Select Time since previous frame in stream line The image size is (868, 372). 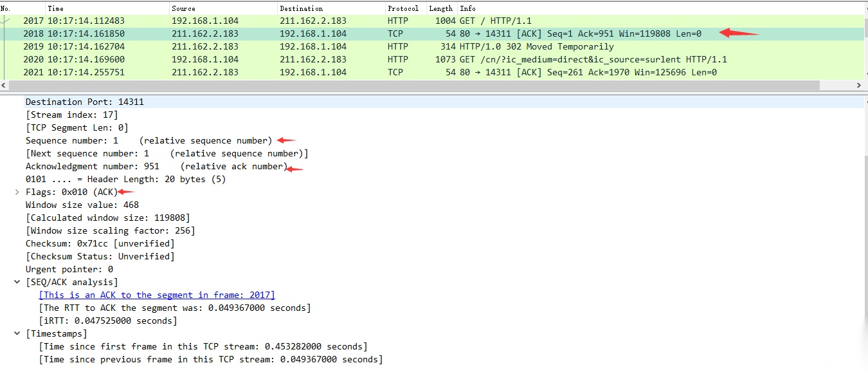point(211,359)
